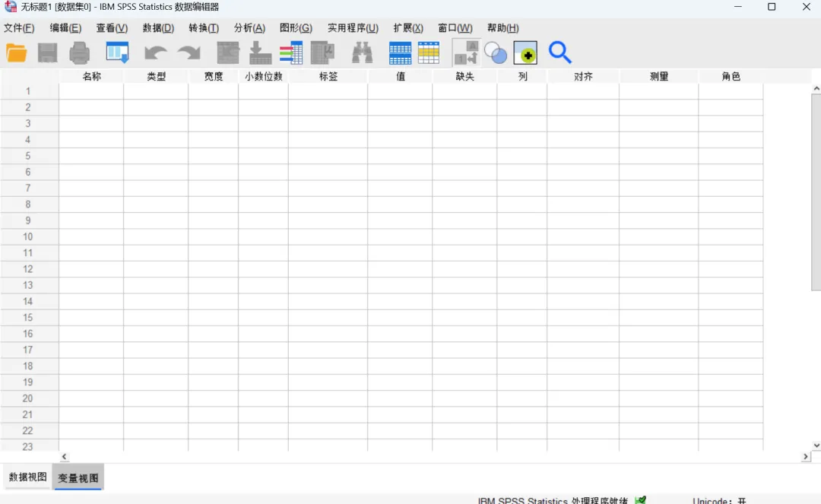Select row header 5
The image size is (821, 504).
point(28,156)
